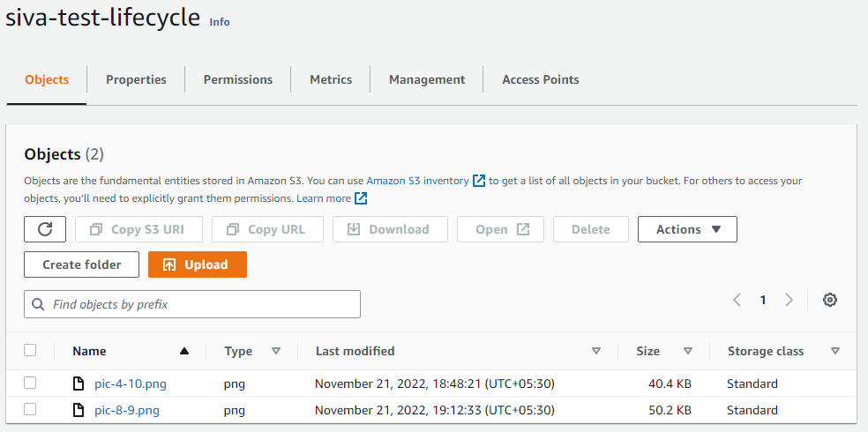
Task: Click the refresh objects icon button
Action: click(x=45, y=229)
